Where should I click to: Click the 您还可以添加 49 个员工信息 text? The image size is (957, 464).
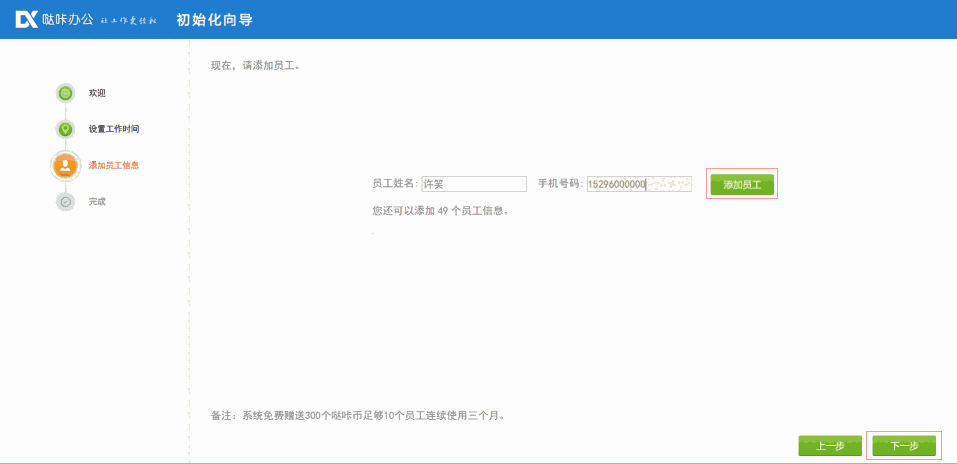click(x=441, y=211)
